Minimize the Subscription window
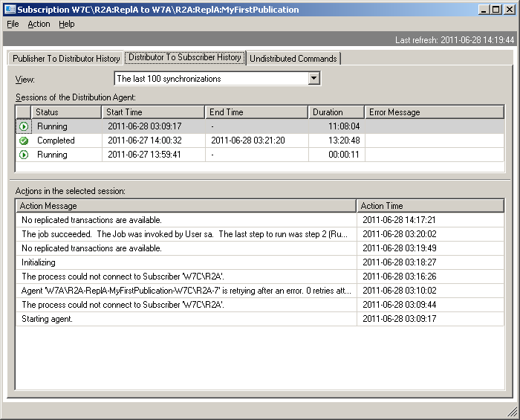Image resolution: width=520 pixels, height=420 pixels. 484,10
